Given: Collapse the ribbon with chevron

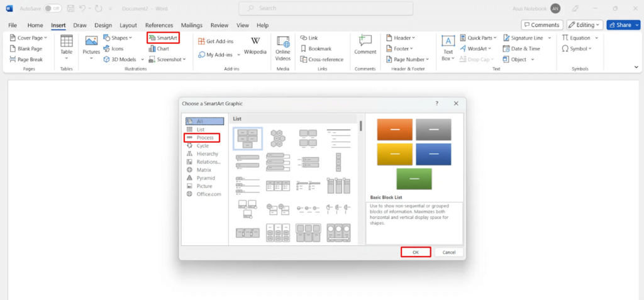Looking at the screenshot, I should coord(636,67).
